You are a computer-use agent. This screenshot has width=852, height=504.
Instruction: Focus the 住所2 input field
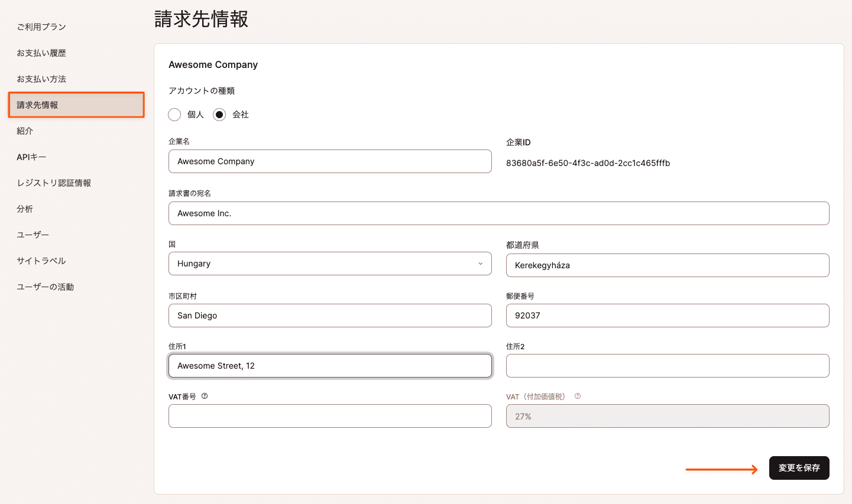click(x=667, y=366)
